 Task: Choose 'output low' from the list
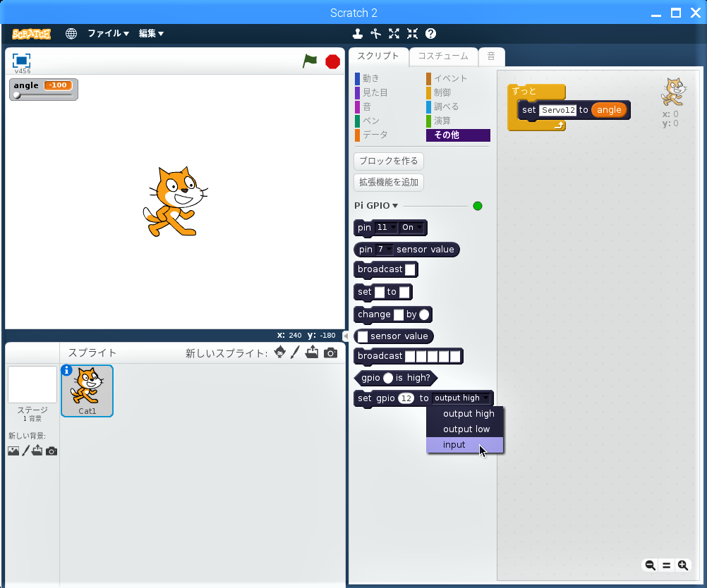point(466,429)
